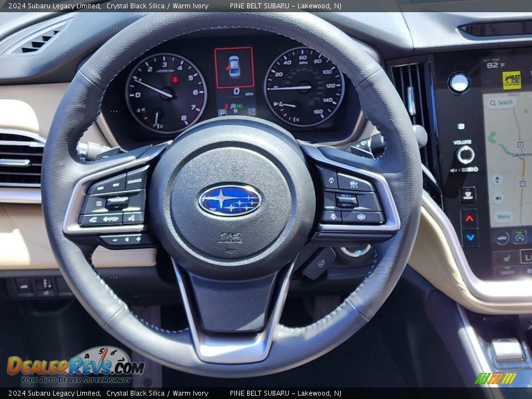Push the increase following distance button on the wheel

(330, 180)
